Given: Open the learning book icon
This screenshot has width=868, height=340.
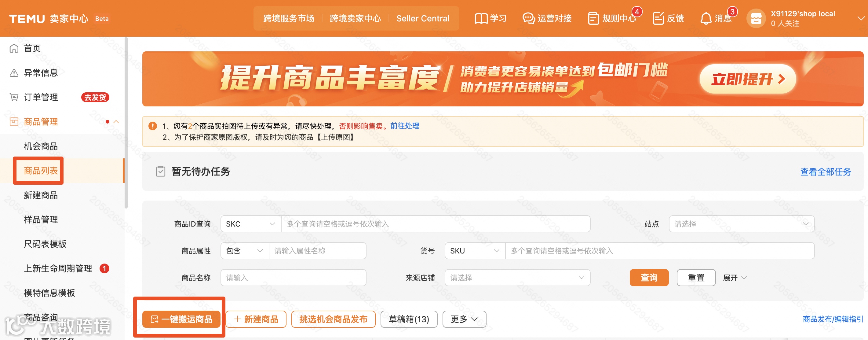Looking at the screenshot, I should pos(481,19).
